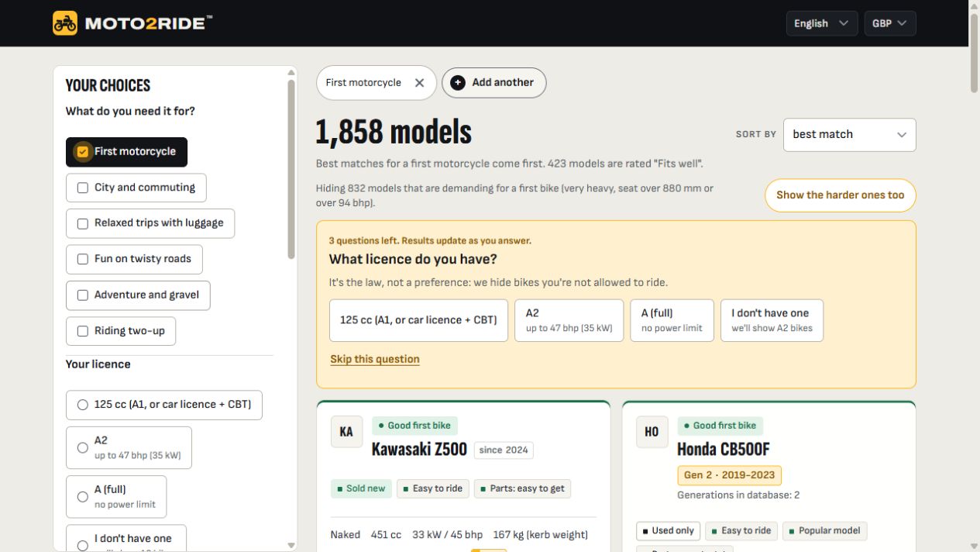Click the Good first bike badge on Honda
This screenshot has height=552, width=980.
click(720, 426)
